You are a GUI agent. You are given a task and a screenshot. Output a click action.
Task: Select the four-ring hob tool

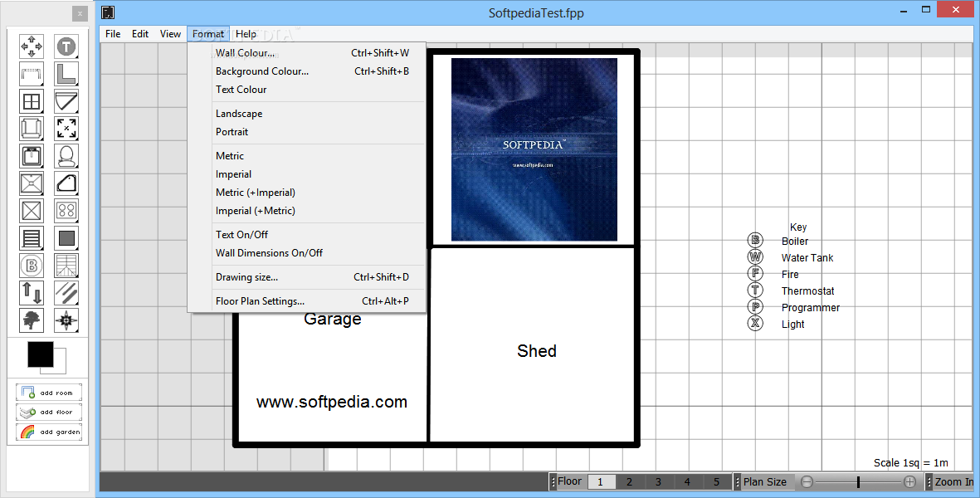pyautogui.click(x=66, y=211)
